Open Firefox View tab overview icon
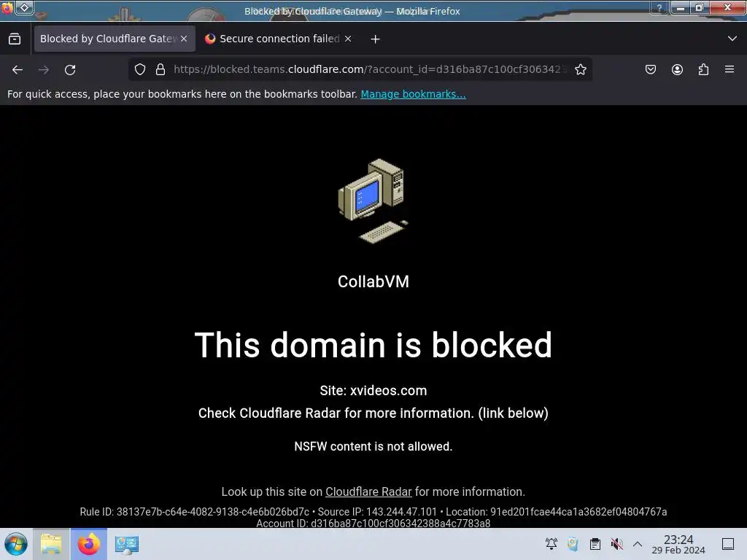This screenshot has height=560, width=747. coord(15,39)
